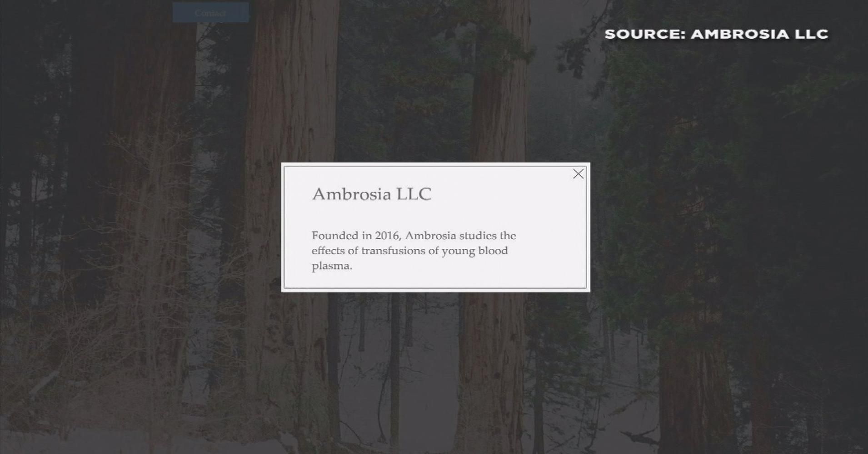
Task: Click the year '2016' in the description
Action: [x=387, y=236]
